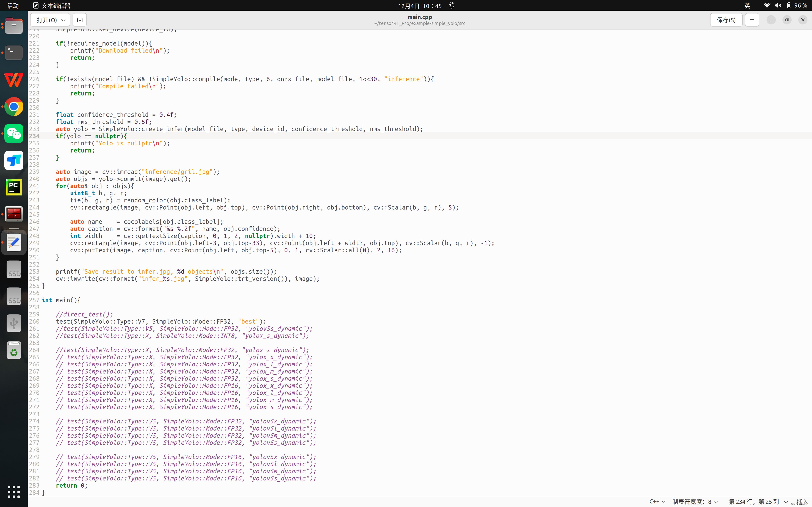812x507 pixels.
Task: Create a new document tab in the editor
Action: coord(79,20)
